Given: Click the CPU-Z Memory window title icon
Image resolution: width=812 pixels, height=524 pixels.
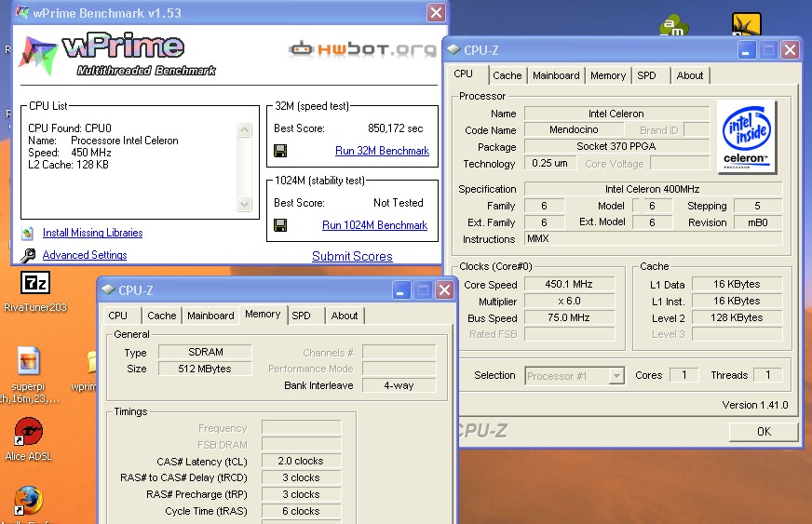Looking at the screenshot, I should point(108,289).
